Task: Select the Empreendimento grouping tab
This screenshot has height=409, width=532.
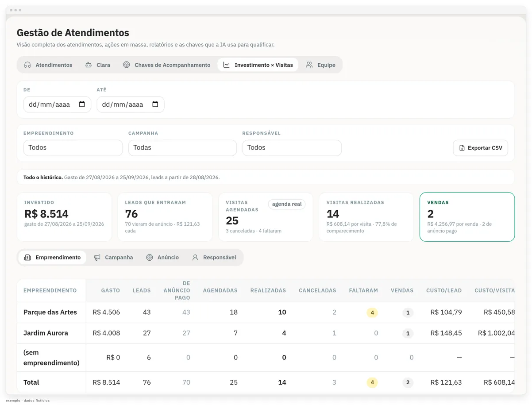Action: [x=52, y=258]
